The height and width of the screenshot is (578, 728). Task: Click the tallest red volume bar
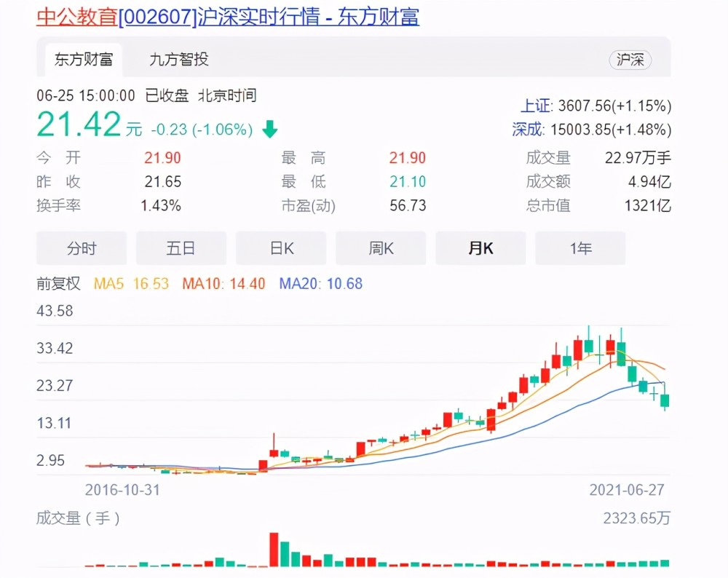click(x=274, y=550)
